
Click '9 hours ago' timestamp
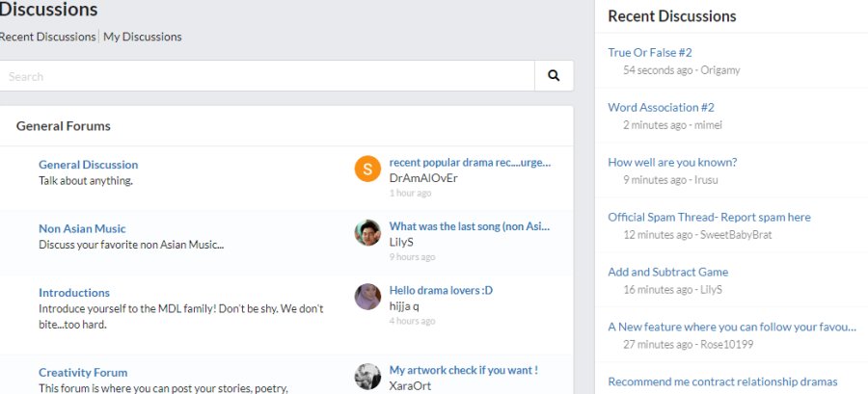click(x=413, y=257)
